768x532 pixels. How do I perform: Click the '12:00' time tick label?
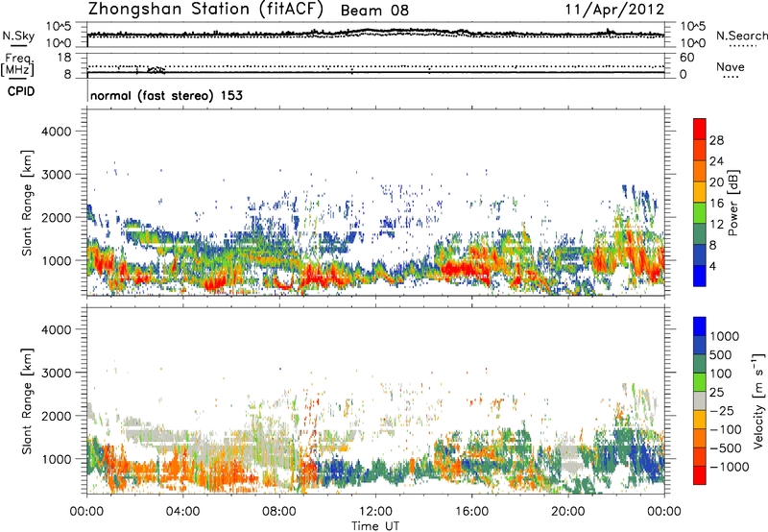click(x=375, y=512)
